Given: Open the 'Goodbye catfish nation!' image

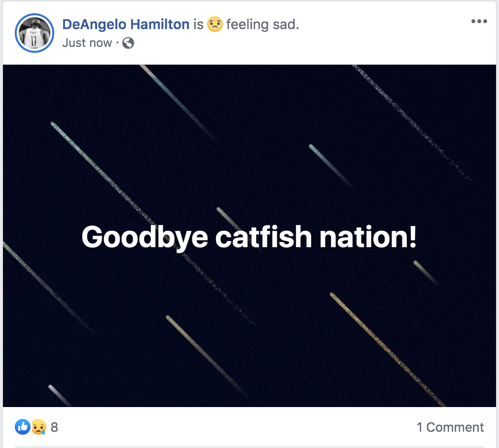Looking at the screenshot, I should pyautogui.click(x=249, y=321).
